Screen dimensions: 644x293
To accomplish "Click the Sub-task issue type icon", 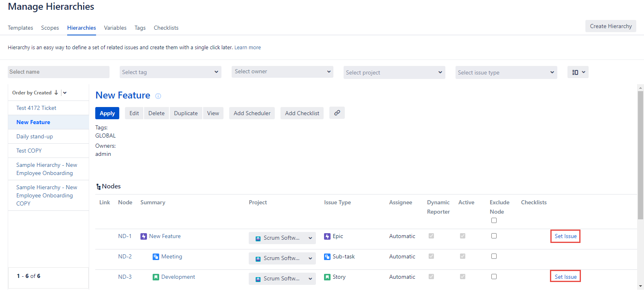I will 327,257.
